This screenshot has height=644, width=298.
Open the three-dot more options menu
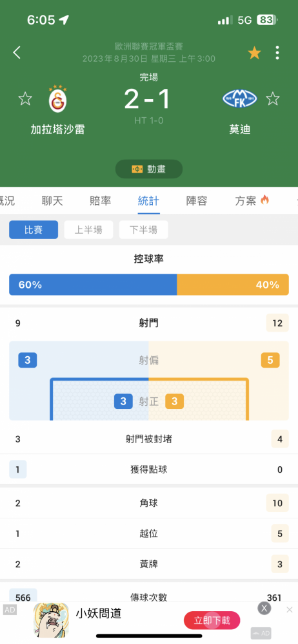point(277,53)
